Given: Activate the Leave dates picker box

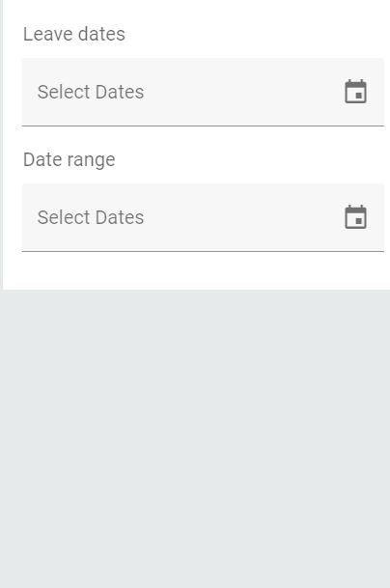Looking at the screenshot, I should click(203, 92).
